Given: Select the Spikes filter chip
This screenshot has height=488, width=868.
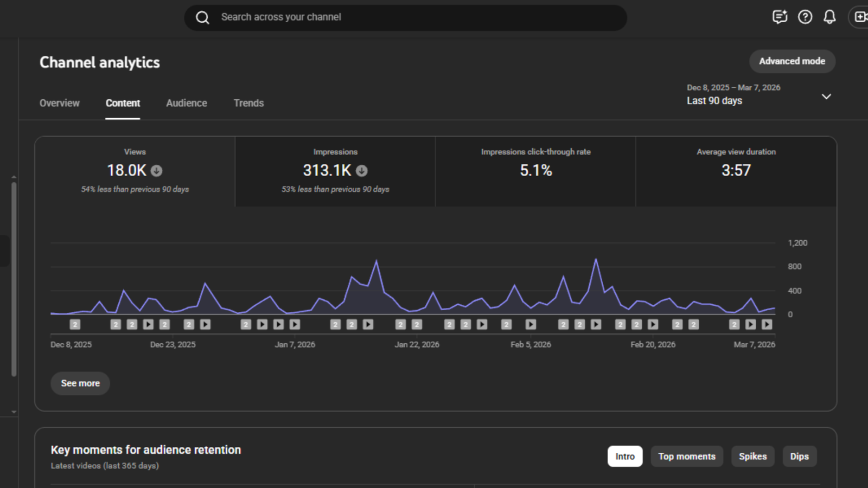Looking at the screenshot, I should coord(752,457).
